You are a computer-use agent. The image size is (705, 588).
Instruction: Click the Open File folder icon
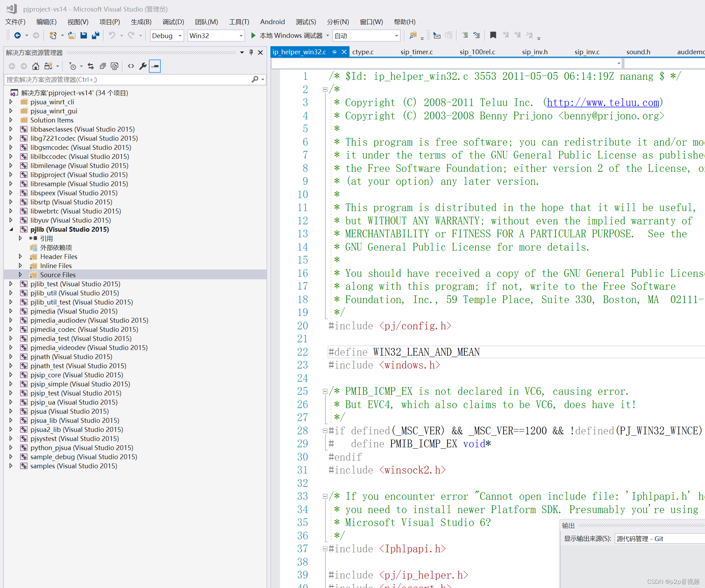click(x=71, y=35)
